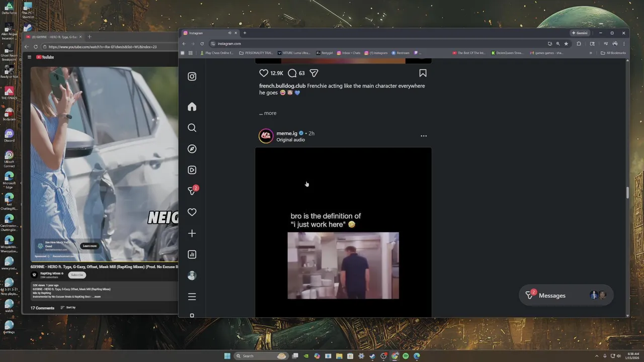
Task: Like the french.bulldog.club post
Action: (264, 73)
